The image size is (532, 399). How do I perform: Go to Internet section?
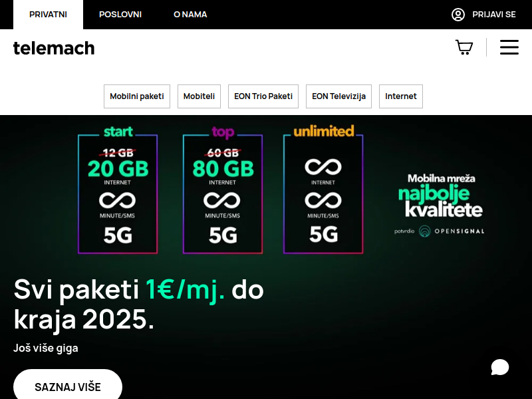(401, 96)
